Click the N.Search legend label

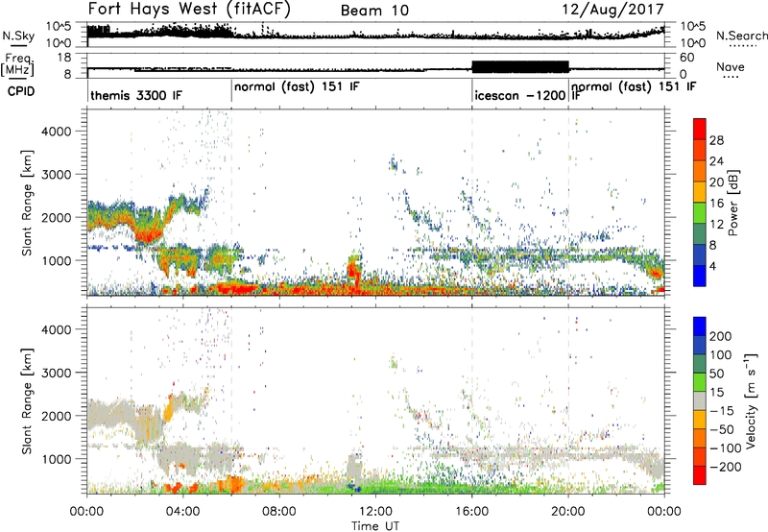tap(742, 36)
